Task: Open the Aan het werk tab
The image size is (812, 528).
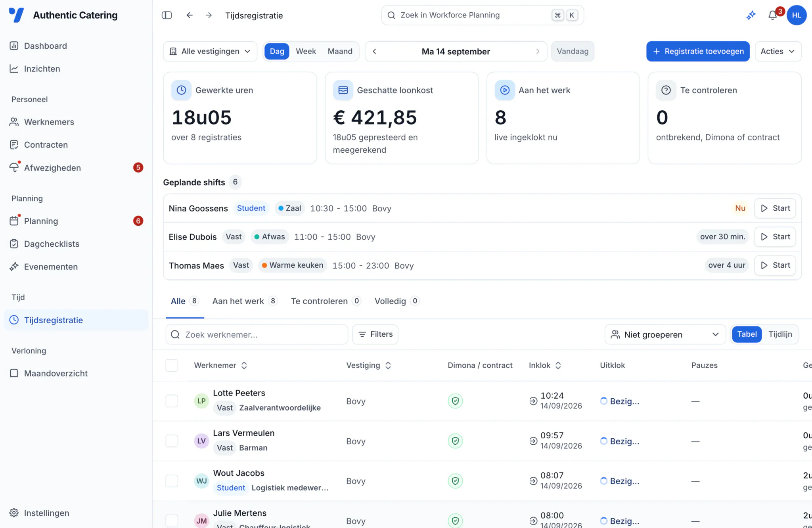Action: pos(245,301)
